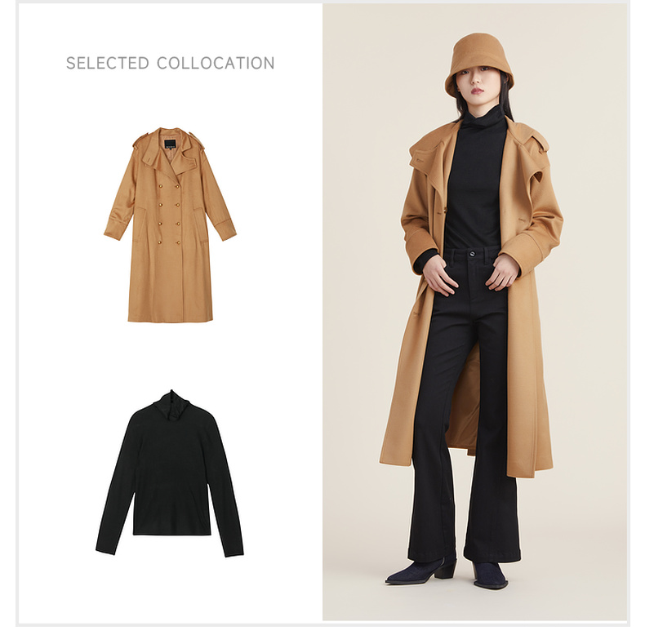Image resolution: width=645 pixels, height=644 pixels.
Task: Click the high neck of the flat-lay turtleneck
Action: [170, 402]
